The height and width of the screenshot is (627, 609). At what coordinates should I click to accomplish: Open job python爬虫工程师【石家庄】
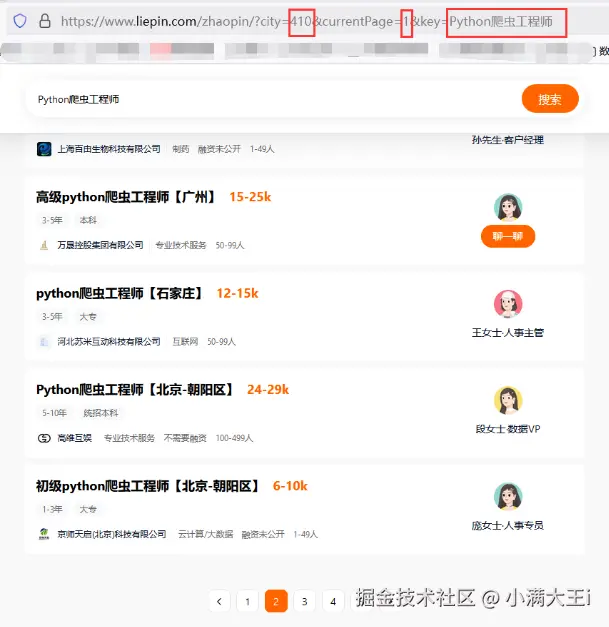120,294
